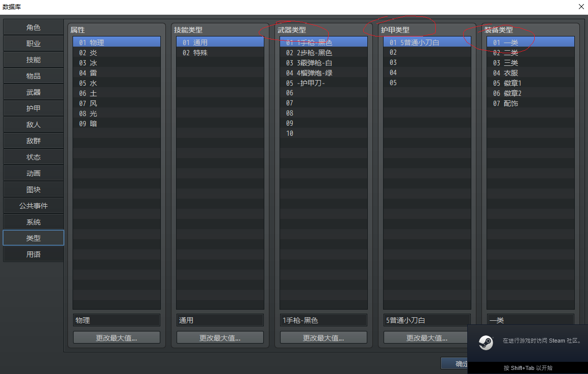Open the 护甲 tab
The image size is (588, 374).
point(33,108)
